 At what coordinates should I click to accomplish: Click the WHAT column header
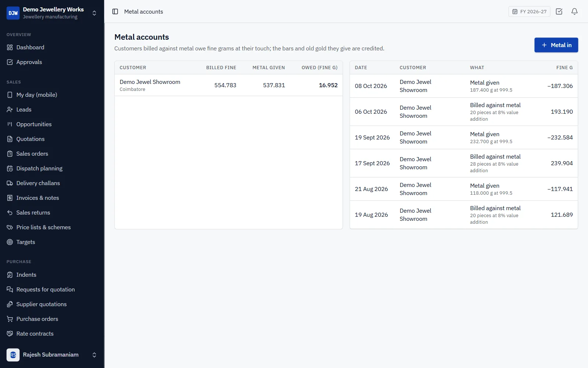[x=477, y=68]
